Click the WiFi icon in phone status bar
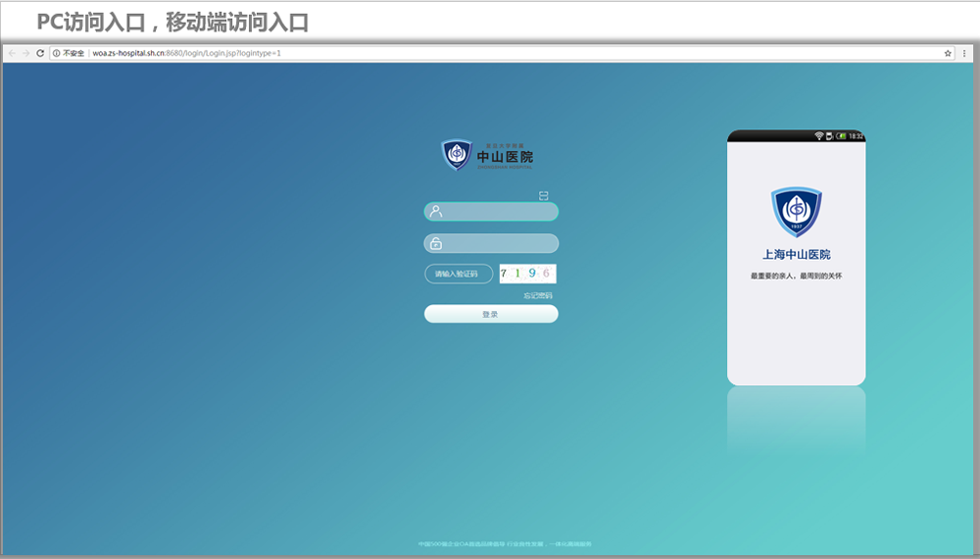Screen dimensions: 980x559 (x=818, y=135)
